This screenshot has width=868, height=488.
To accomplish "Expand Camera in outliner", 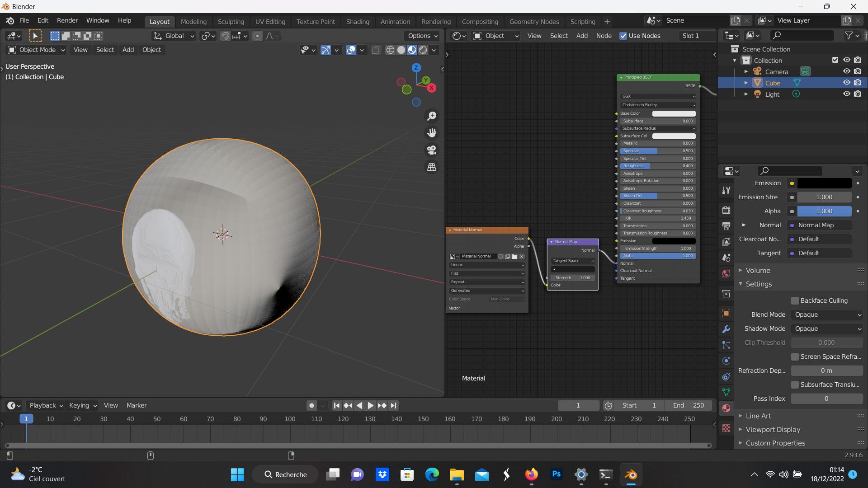I will click(x=746, y=72).
